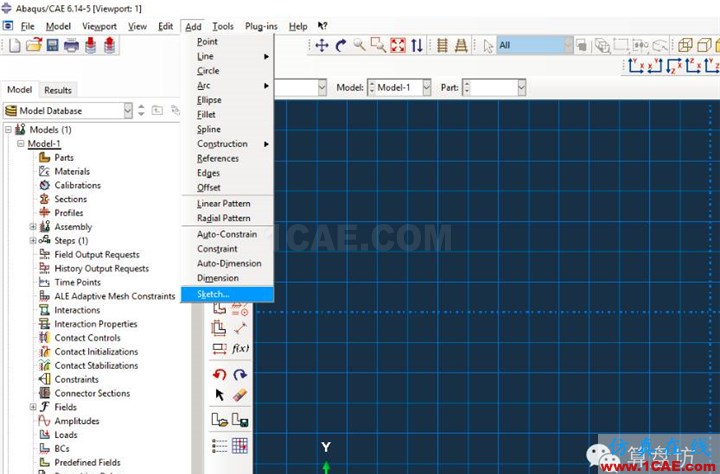
Task: Open the Model Database dropdown
Action: click(128, 110)
